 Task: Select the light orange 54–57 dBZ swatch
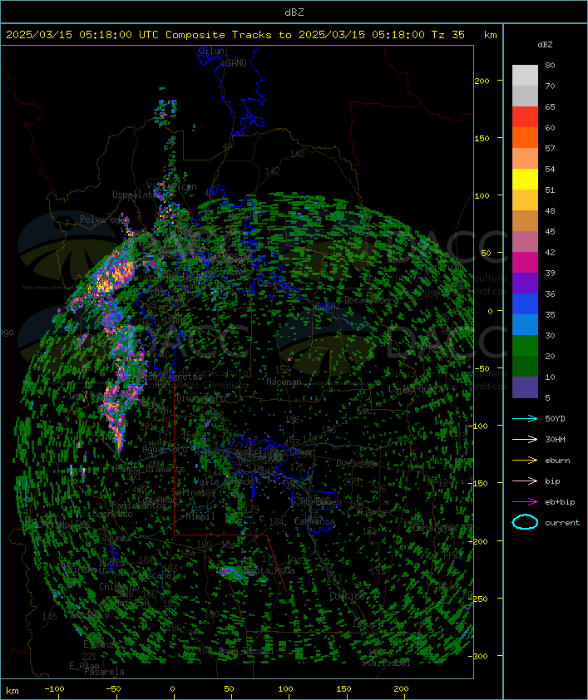click(x=525, y=159)
